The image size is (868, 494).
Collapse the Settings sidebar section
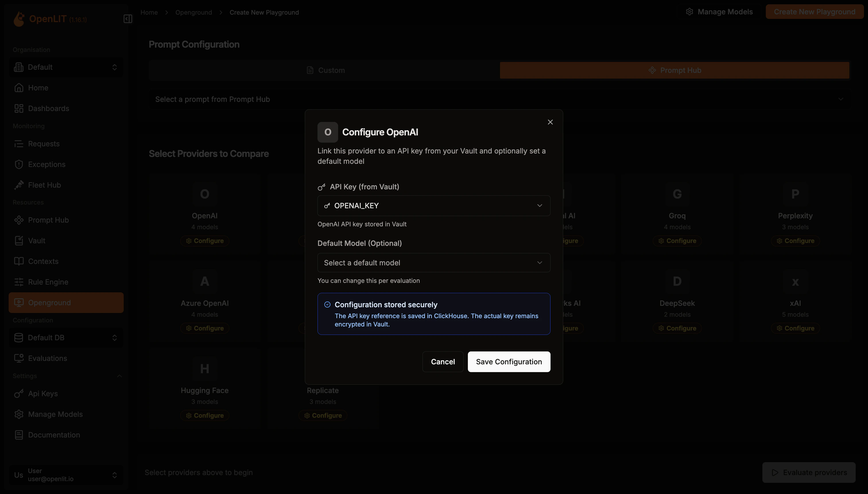pos(119,376)
